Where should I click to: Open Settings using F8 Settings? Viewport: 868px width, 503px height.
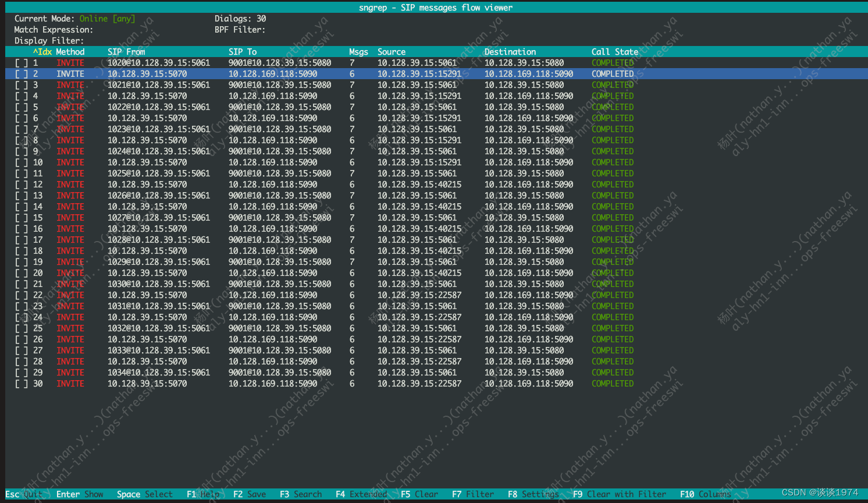tap(532, 494)
